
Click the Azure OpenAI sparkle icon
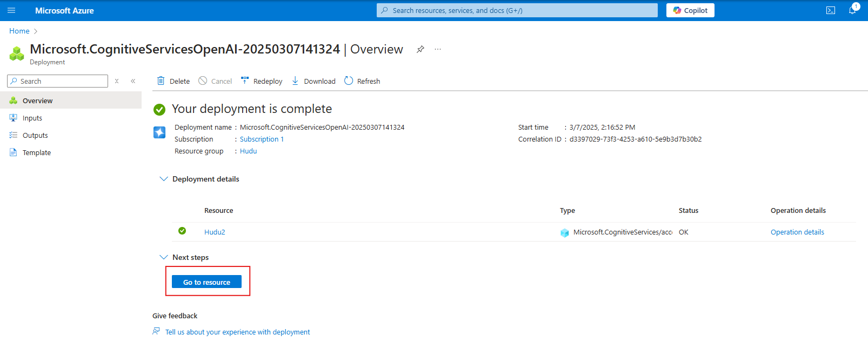tap(159, 132)
